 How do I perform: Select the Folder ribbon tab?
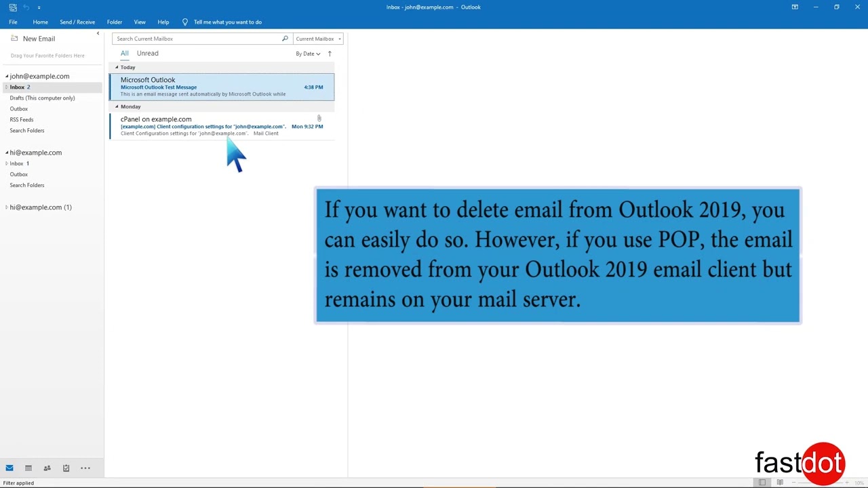114,22
